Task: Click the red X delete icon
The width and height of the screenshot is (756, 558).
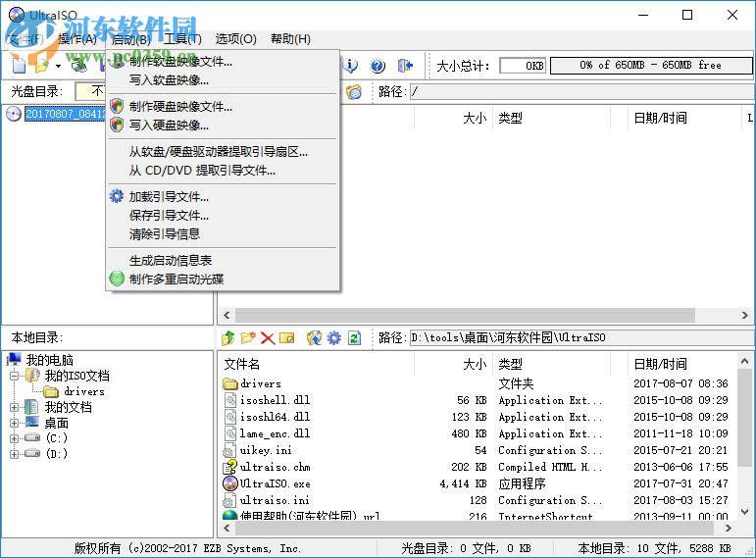Action: click(268, 338)
